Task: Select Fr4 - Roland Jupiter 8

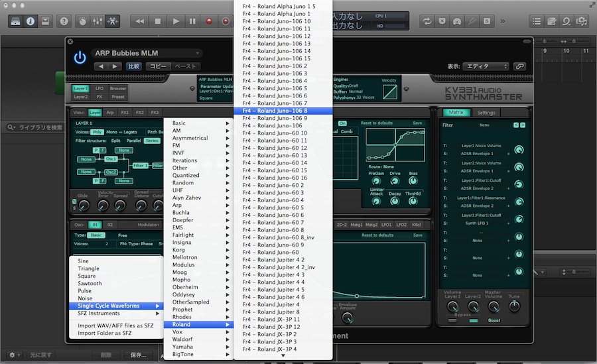Action: tap(283, 312)
